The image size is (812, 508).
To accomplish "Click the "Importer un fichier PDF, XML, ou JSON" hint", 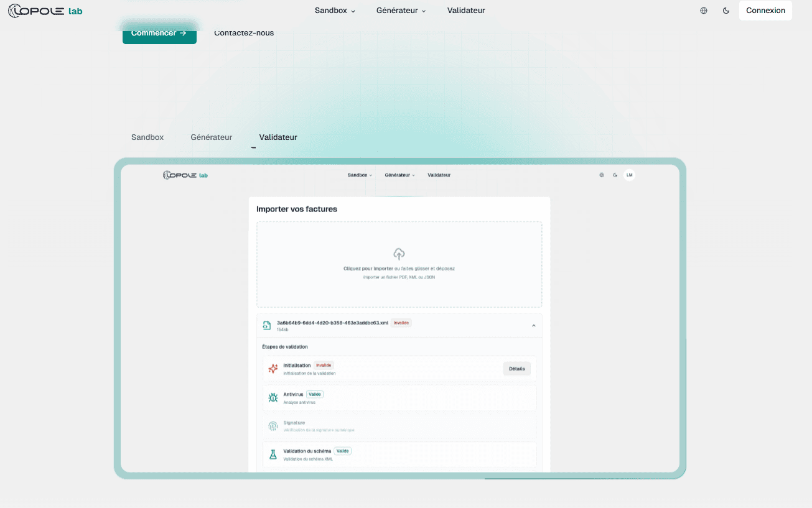I will pyautogui.click(x=399, y=277).
